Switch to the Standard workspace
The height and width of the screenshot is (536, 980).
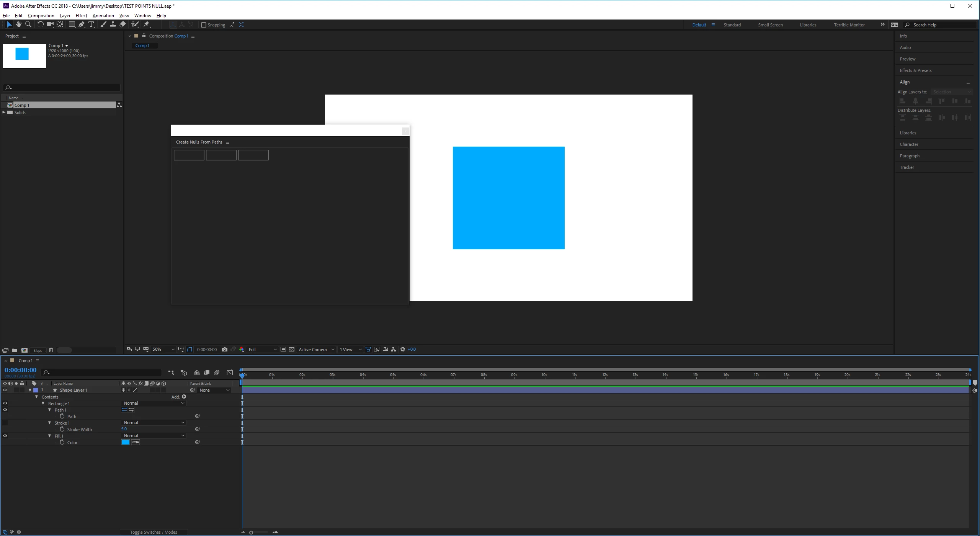click(x=732, y=25)
